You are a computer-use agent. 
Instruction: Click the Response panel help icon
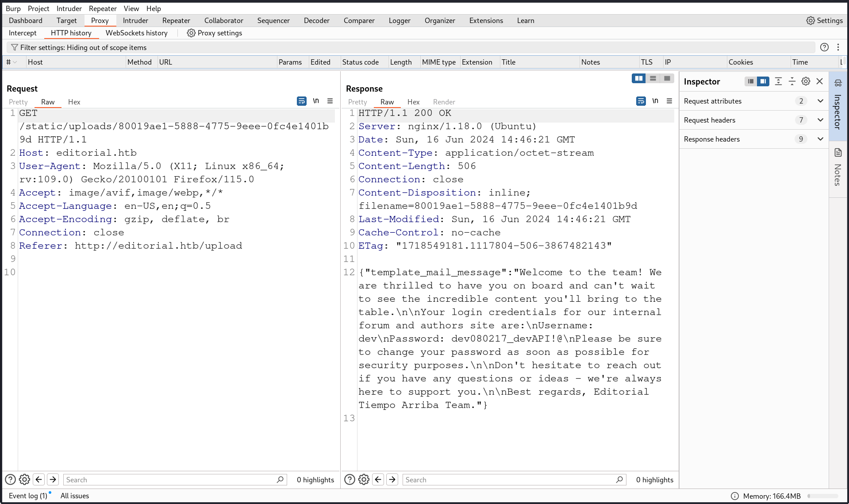(350, 480)
